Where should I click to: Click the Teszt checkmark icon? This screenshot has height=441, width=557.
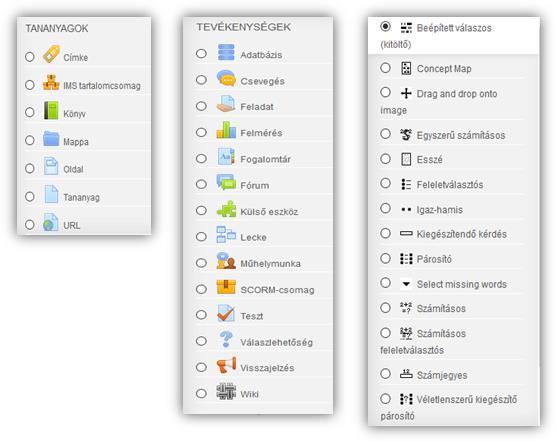[226, 313]
